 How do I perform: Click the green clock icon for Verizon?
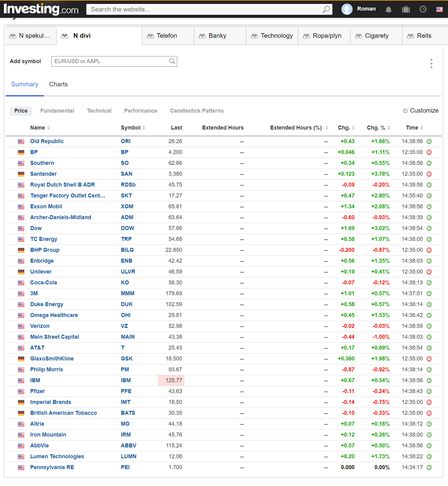click(x=429, y=326)
